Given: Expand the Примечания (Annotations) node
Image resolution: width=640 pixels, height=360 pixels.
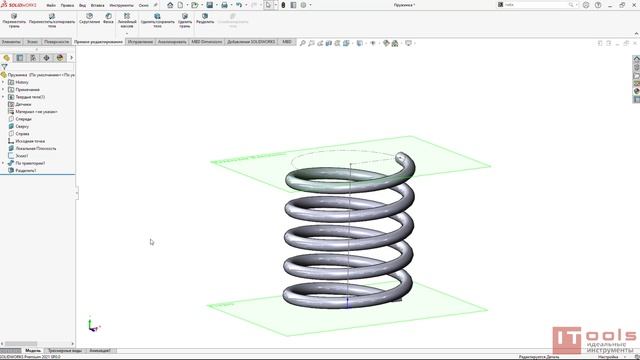Looking at the screenshot, I should [3, 89].
